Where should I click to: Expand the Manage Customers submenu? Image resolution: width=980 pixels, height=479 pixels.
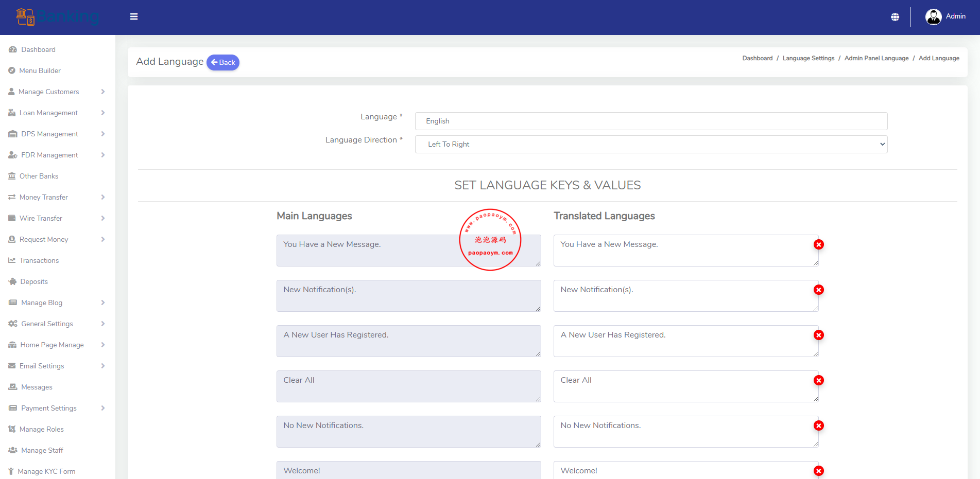tap(57, 92)
